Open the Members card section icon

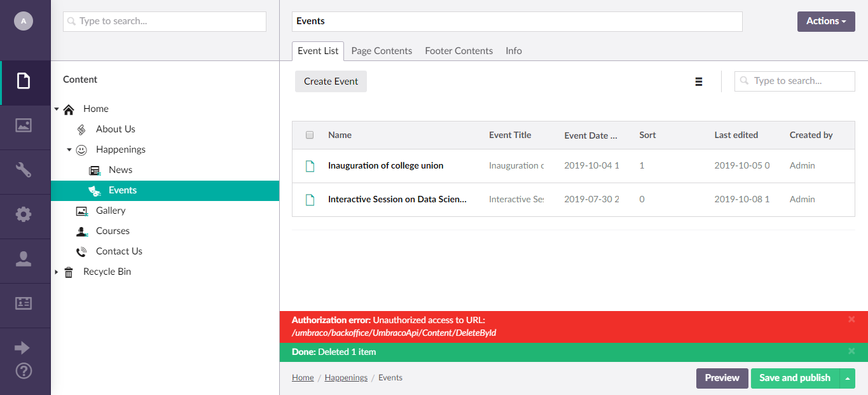pos(24,303)
